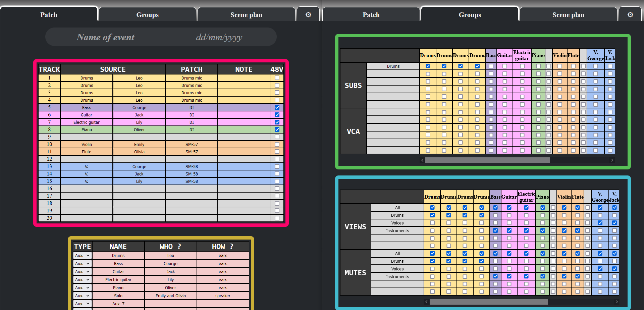The image size is (644, 310).
Task: Select Groups tab in right window
Action: coord(470,15)
